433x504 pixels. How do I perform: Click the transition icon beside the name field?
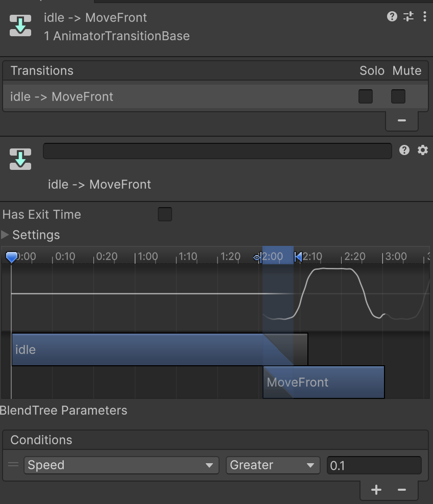point(20,159)
